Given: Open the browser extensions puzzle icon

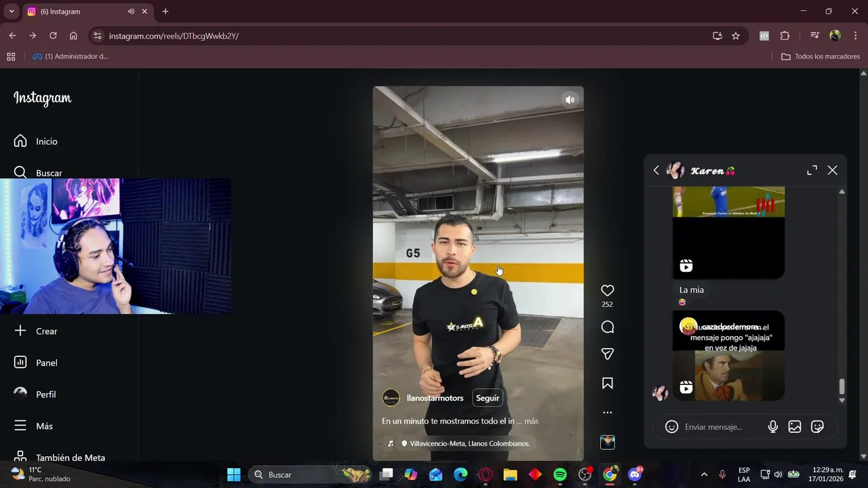Looking at the screenshot, I should coord(785,36).
